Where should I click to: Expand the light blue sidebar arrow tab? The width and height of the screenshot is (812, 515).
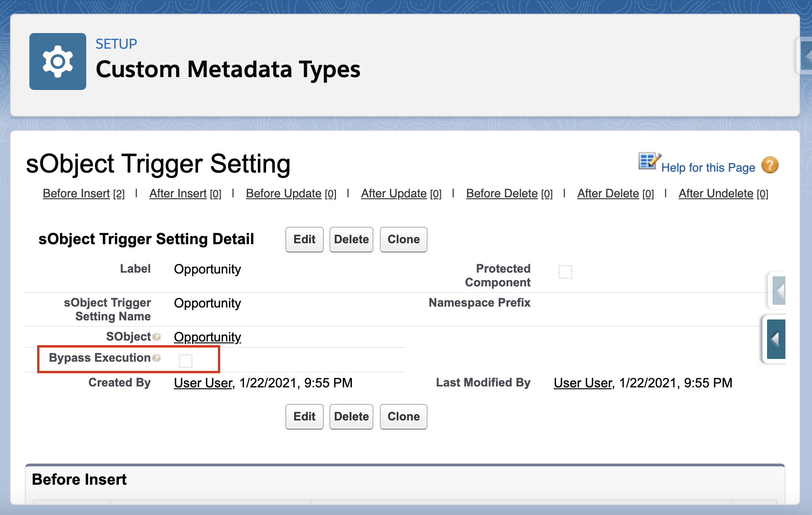[x=779, y=291]
